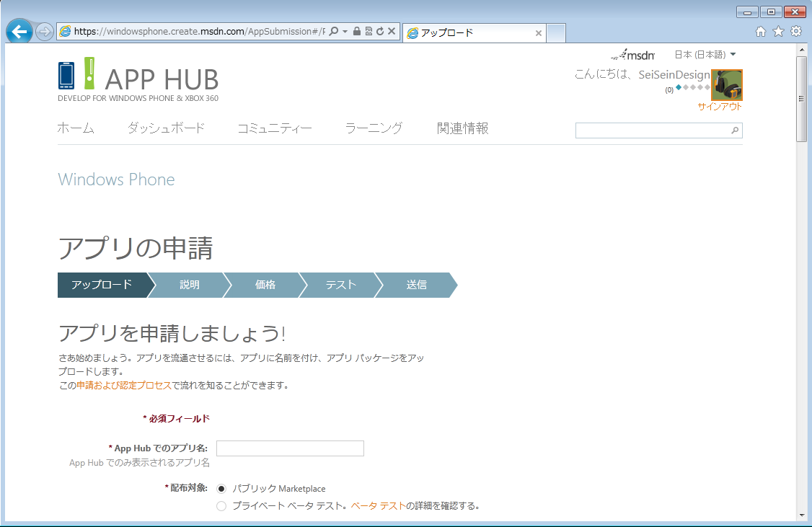Select the 説明 step in progress bar
Image resolution: width=812 pixels, height=527 pixels.
[x=190, y=285]
